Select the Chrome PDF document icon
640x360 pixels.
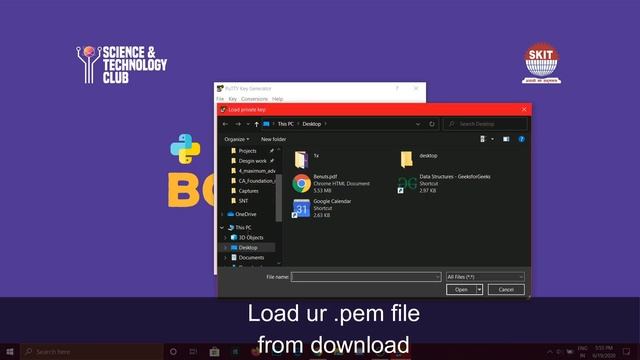(301, 184)
